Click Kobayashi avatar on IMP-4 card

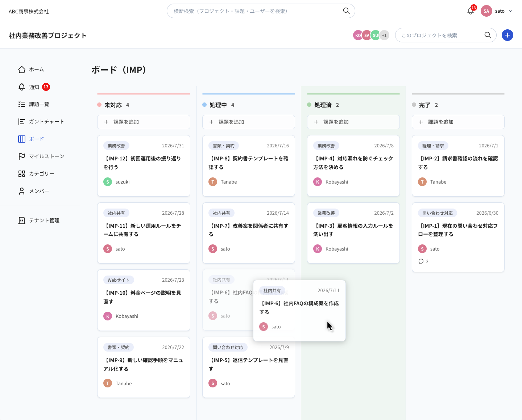(x=318, y=182)
